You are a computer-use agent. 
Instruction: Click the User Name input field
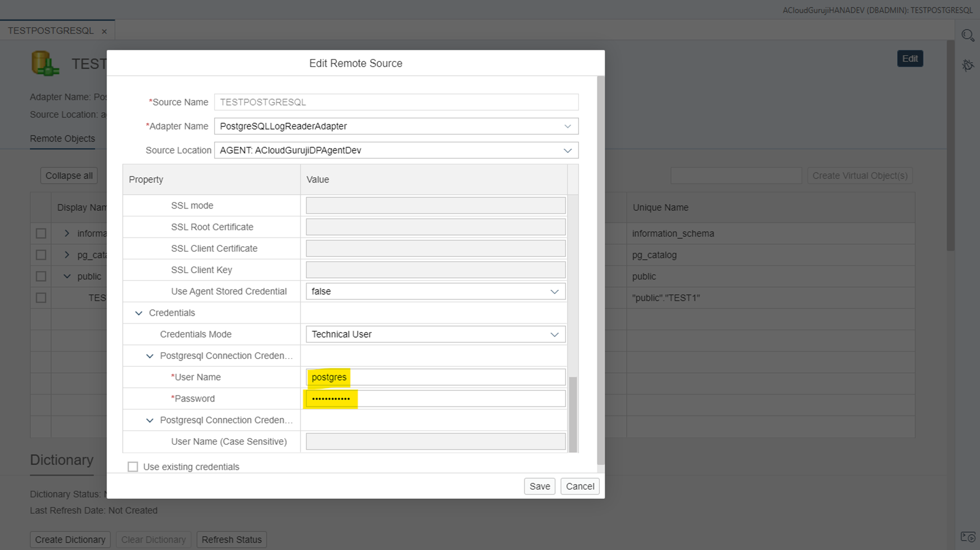pos(435,377)
